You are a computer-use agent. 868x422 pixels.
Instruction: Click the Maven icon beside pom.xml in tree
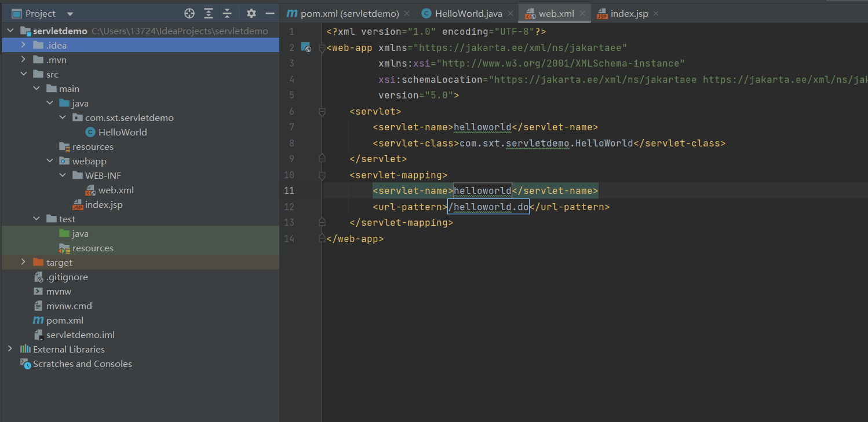click(x=38, y=320)
